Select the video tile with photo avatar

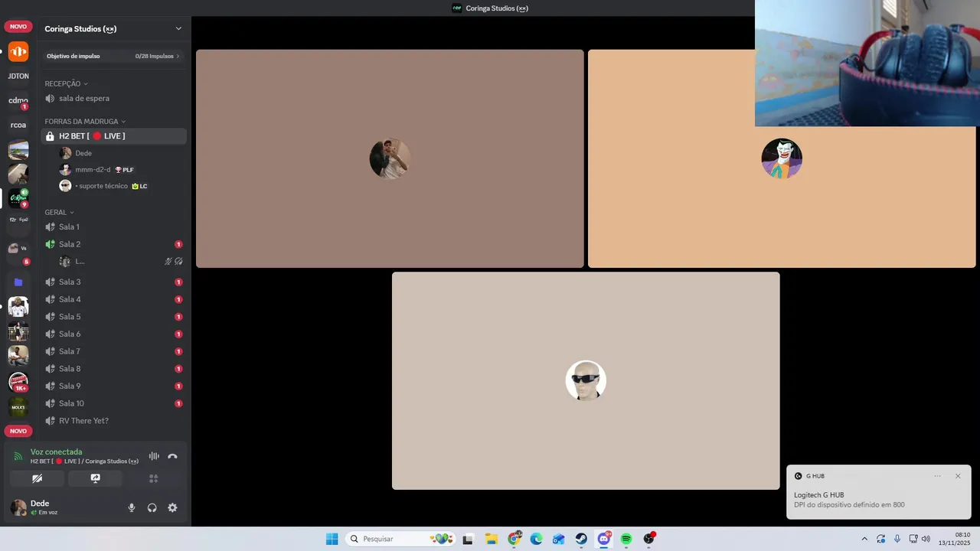coord(390,158)
